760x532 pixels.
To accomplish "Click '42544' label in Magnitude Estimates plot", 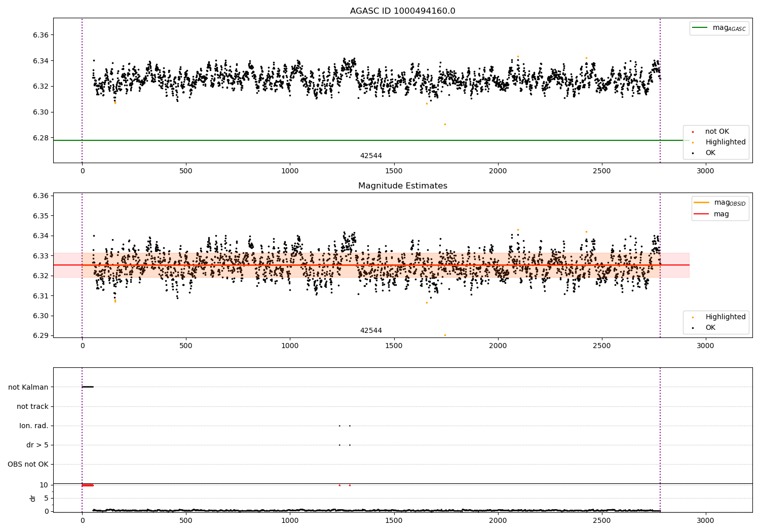I will coord(371,331).
